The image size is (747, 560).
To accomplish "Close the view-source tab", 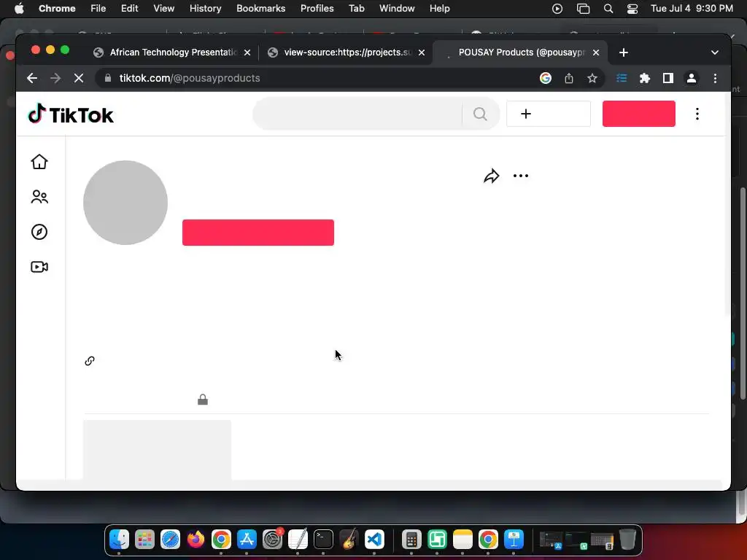I will (x=422, y=52).
